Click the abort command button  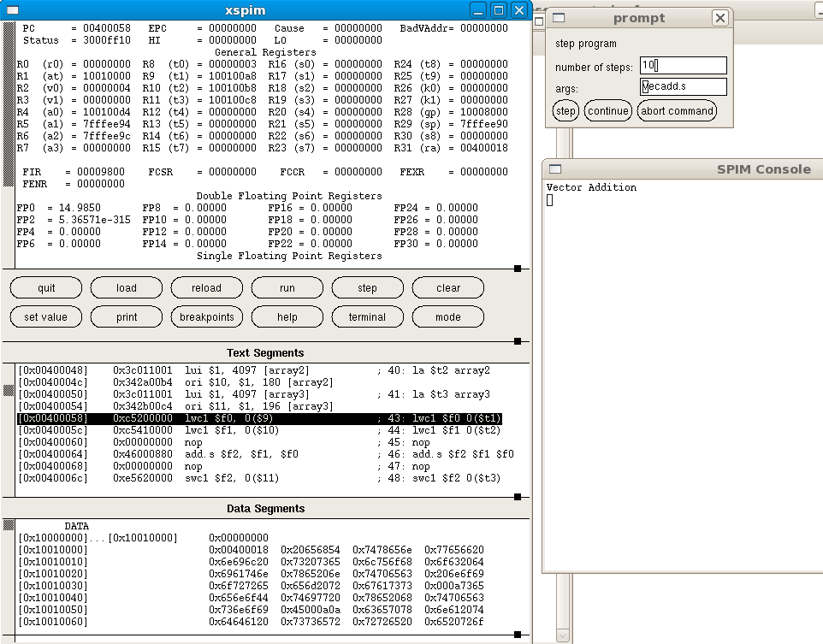click(x=677, y=111)
